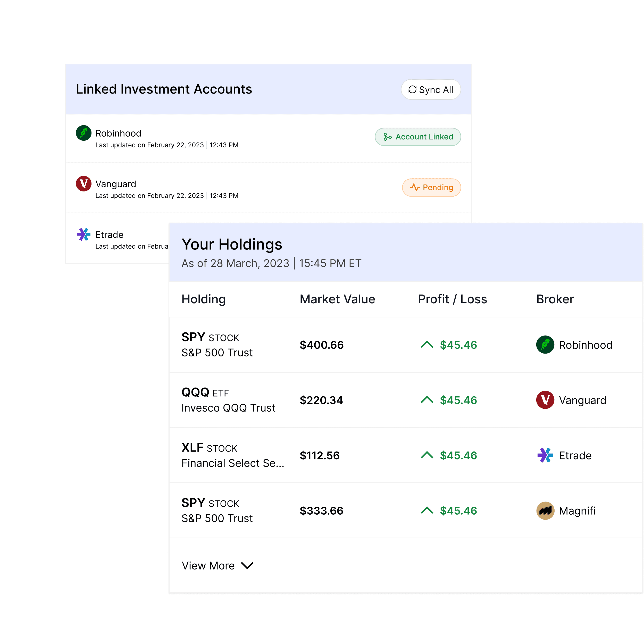Click the up arrow in the XLF row

point(427,455)
